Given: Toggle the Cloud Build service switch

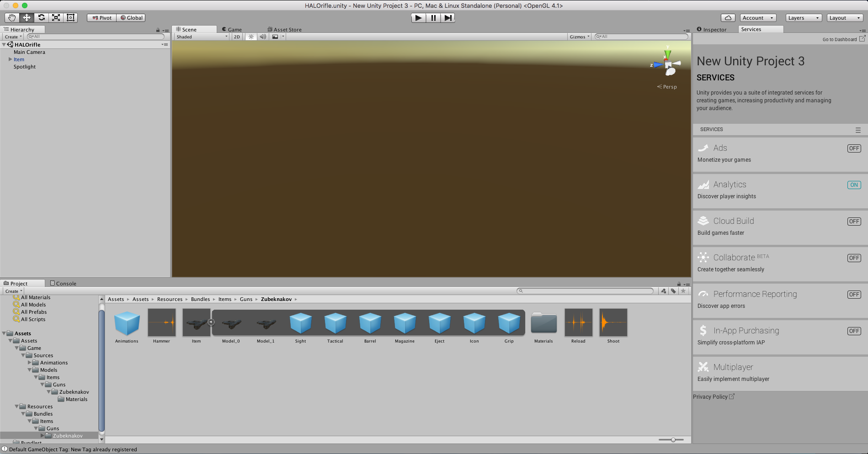Looking at the screenshot, I should pyautogui.click(x=854, y=222).
